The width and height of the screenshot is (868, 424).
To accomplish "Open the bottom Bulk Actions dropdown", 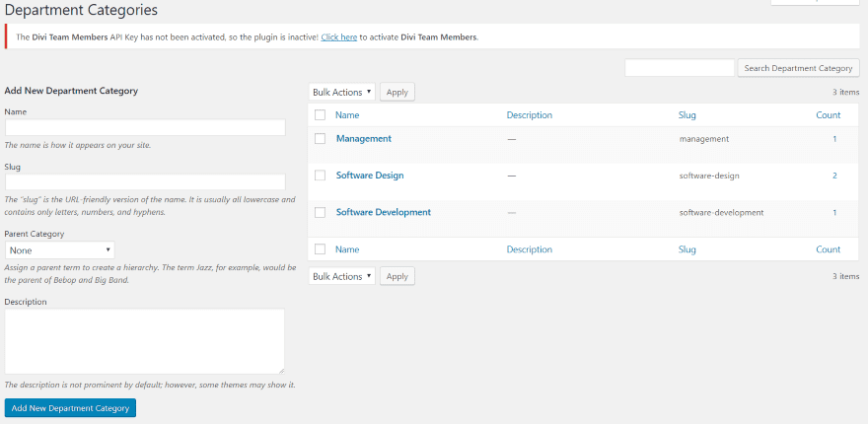I will [x=341, y=277].
